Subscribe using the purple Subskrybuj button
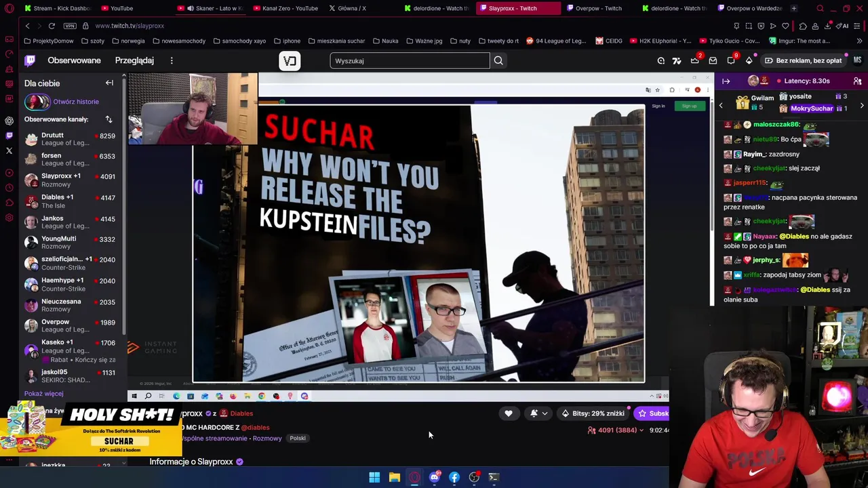The height and width of the screenshot is (488, 868). (652, 413)
